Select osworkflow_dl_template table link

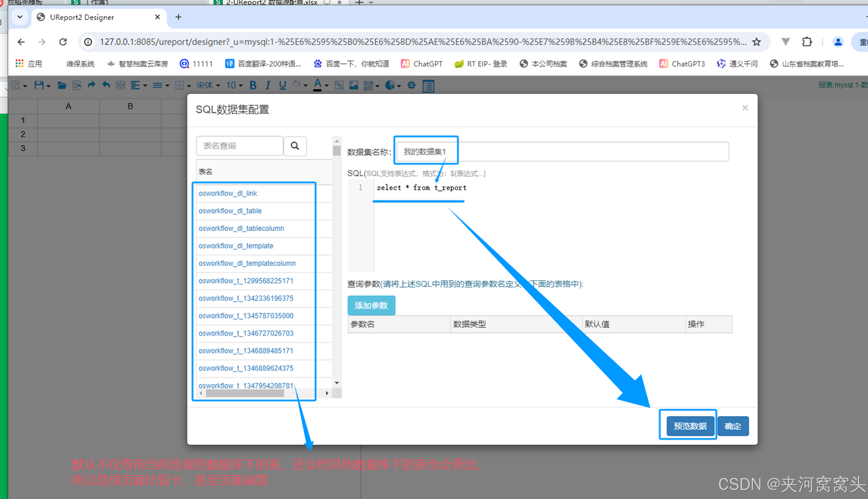[x=236, y=246]
